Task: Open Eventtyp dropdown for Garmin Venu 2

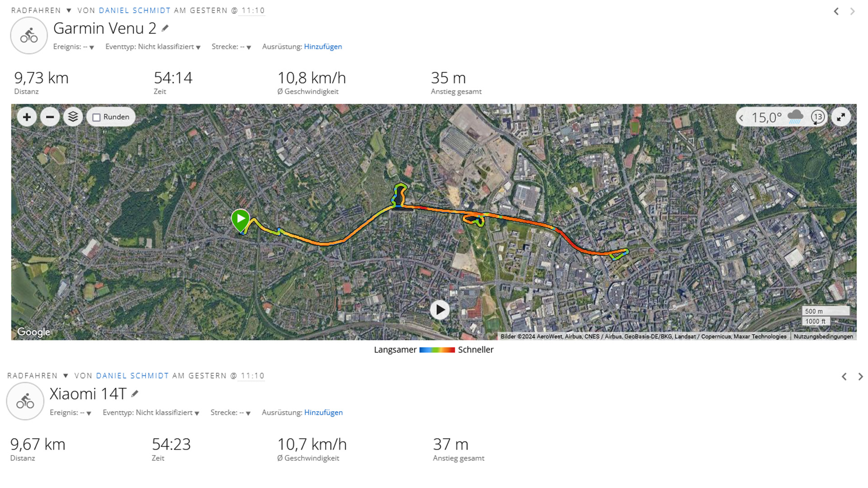Action: (x=153, y=47)
